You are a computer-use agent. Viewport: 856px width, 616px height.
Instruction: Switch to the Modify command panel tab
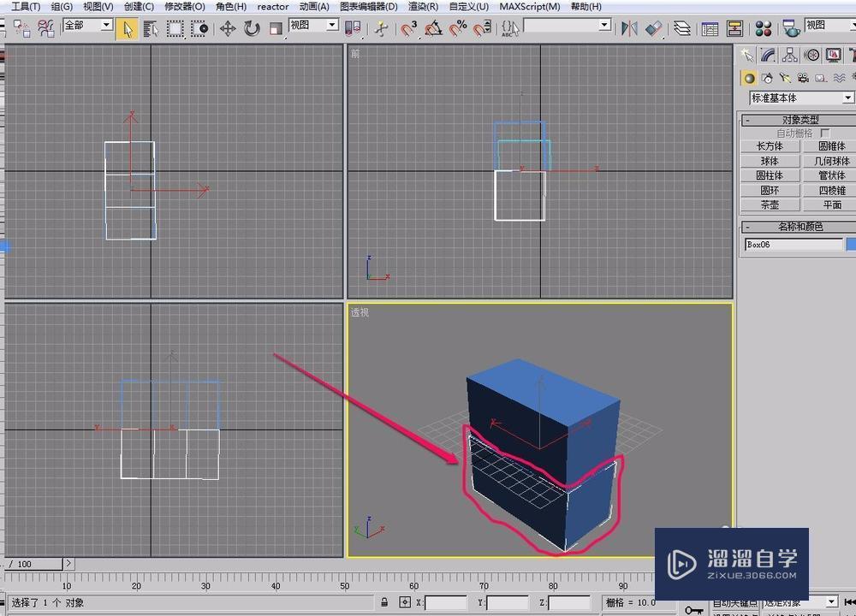pos(768,55)
